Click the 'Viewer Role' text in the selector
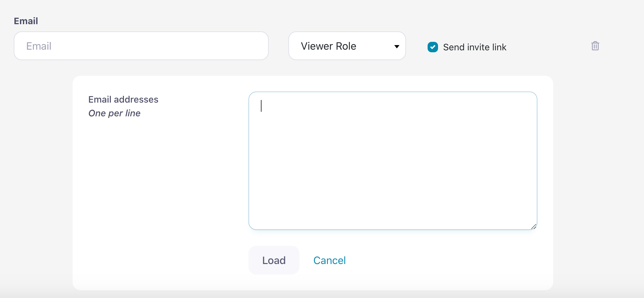The height and width of the screenshot is (298, 644). [328, 46]
